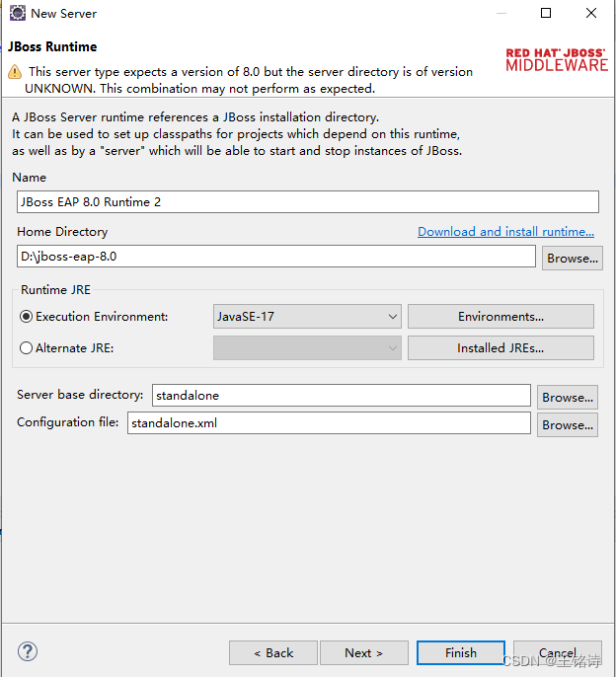Image resolution: width=616 pixels, height=677 pixels.
Task: Click the Runtime JRE group label
Action: pyautogui.click(x=55, y=290)
